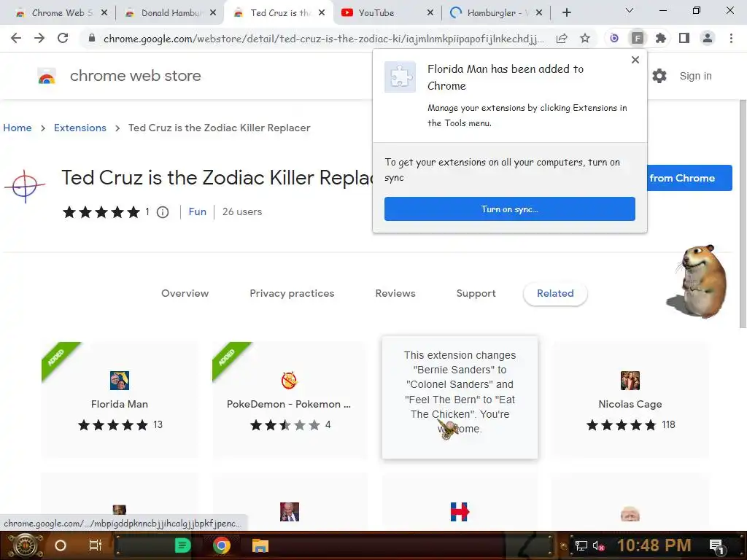The image size is (747, 560).
Task: Show rating info next to the stars
Action: [x=163, y=212]
